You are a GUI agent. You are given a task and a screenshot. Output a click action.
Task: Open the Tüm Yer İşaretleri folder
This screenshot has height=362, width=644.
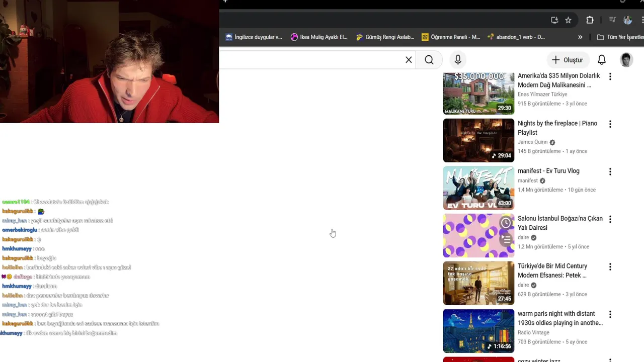click(620, 37)
